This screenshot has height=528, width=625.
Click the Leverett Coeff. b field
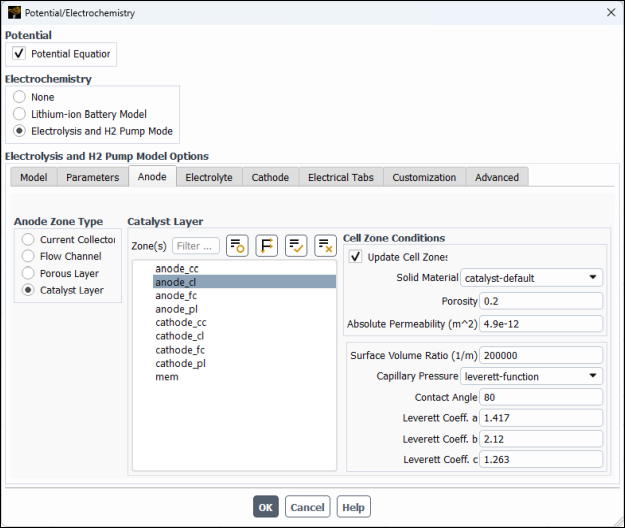click(x=541, y=439)
